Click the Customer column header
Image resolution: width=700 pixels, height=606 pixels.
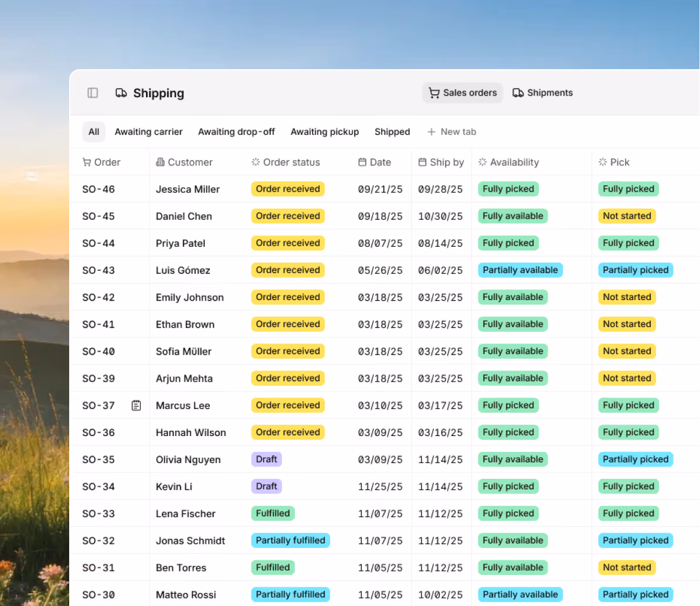(184, 162)
